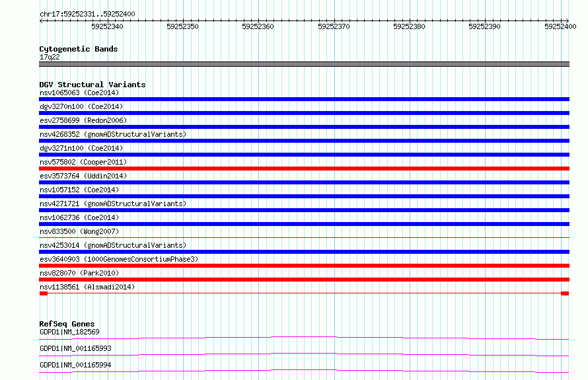
Task: Click the 59252390 ruler tick label
Action: tap(484, 26)
